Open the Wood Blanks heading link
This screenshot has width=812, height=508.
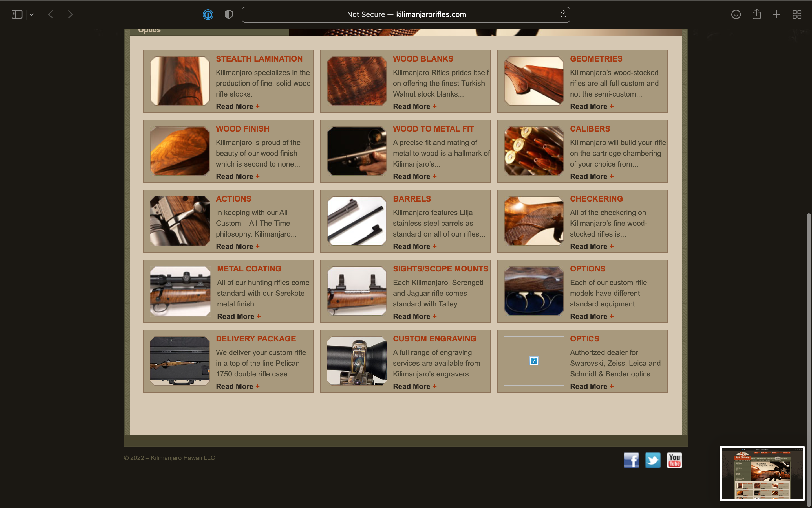click(423, 59)
